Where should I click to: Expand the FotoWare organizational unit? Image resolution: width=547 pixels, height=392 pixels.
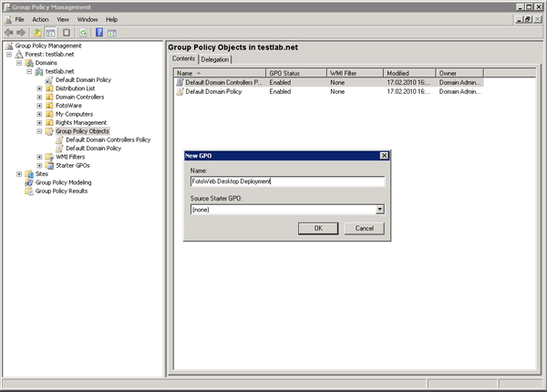(x=39, y=106)
